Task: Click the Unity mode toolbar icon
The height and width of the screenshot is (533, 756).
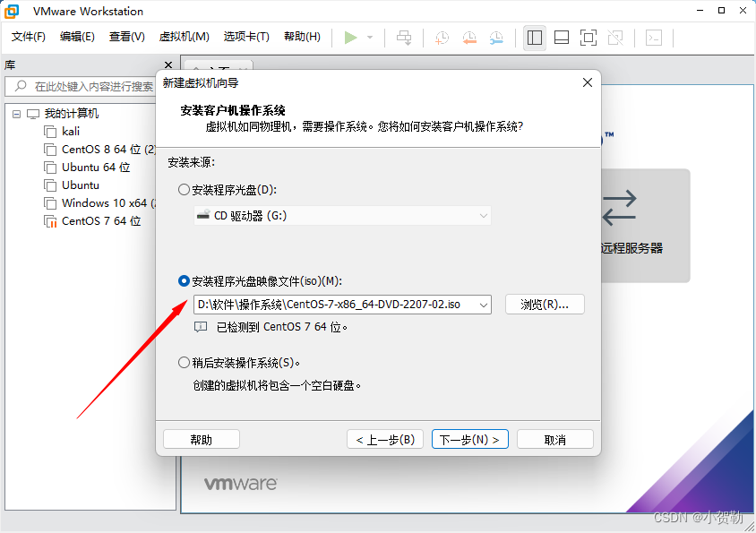Action: pyautogui.click(x=615, y=37)
